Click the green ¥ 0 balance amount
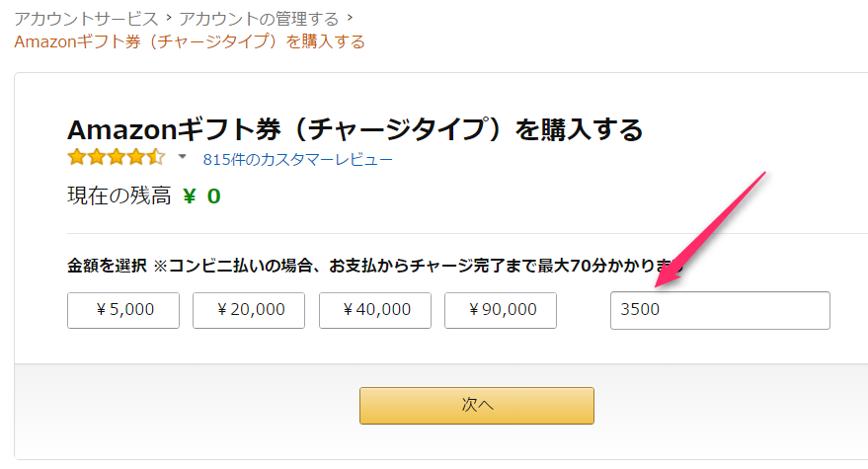 201,195
